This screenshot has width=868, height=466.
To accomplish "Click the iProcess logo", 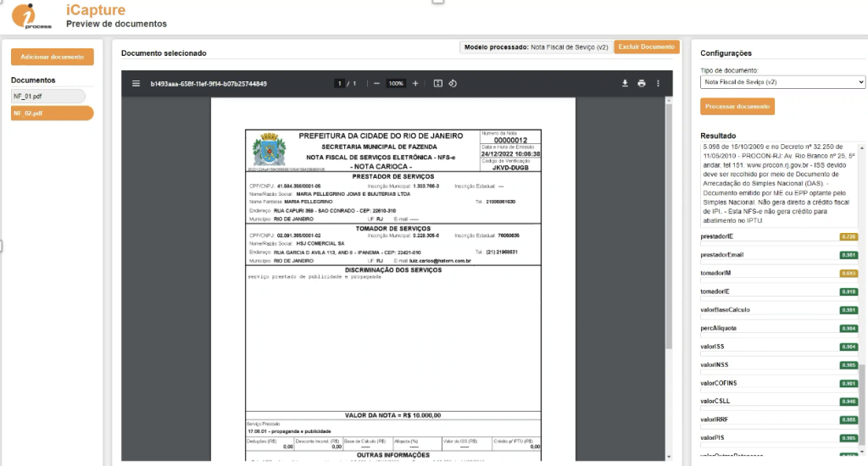I will tap(31, 16).
